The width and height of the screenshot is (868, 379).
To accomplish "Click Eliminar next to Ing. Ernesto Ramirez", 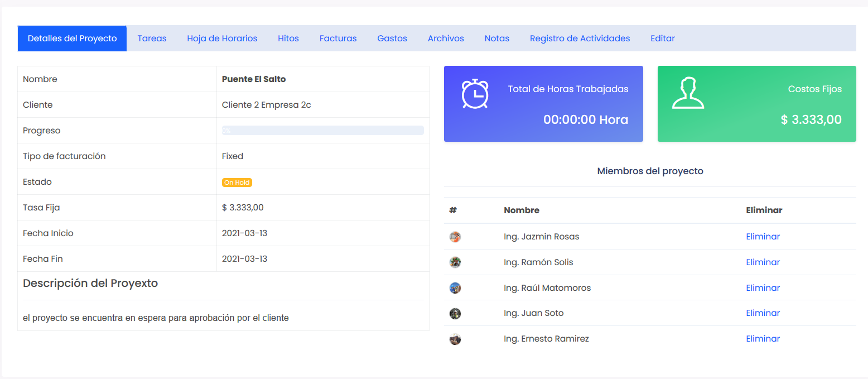I will 763,339.
